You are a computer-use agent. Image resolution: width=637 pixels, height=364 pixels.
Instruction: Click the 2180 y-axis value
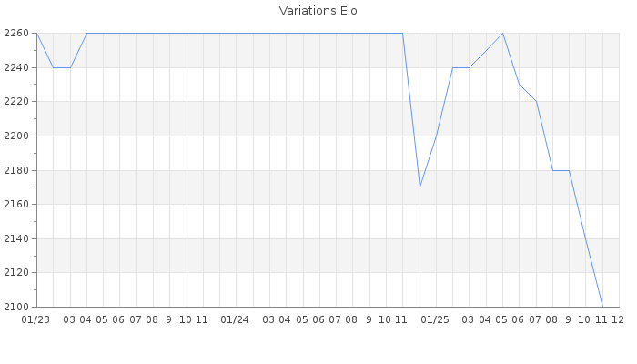click(x=15, y=170)
